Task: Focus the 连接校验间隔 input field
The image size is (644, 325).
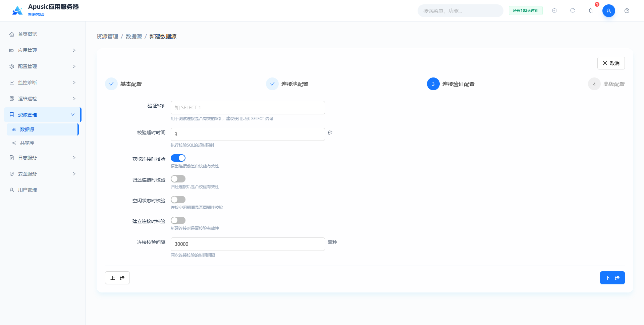Action: (x=248, y=244)
